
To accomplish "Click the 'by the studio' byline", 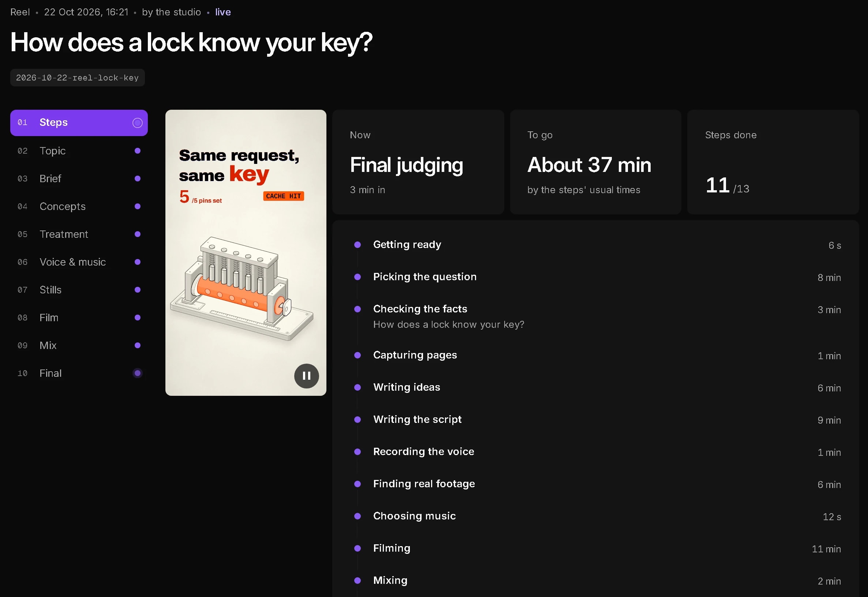I will click(x=171, y=12).
